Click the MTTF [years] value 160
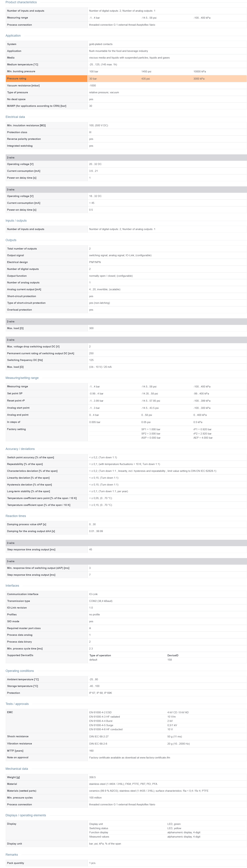247x868 pixels. [x=91, y=751]
